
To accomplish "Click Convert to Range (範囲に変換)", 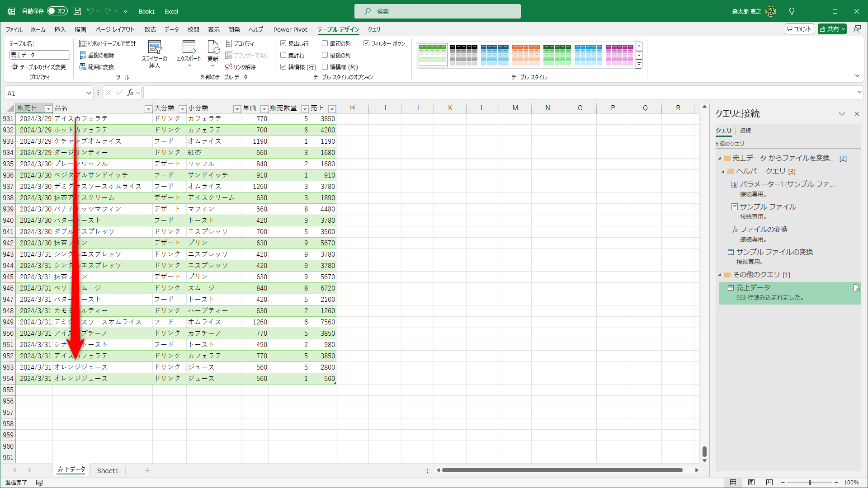I will [97, 67].
